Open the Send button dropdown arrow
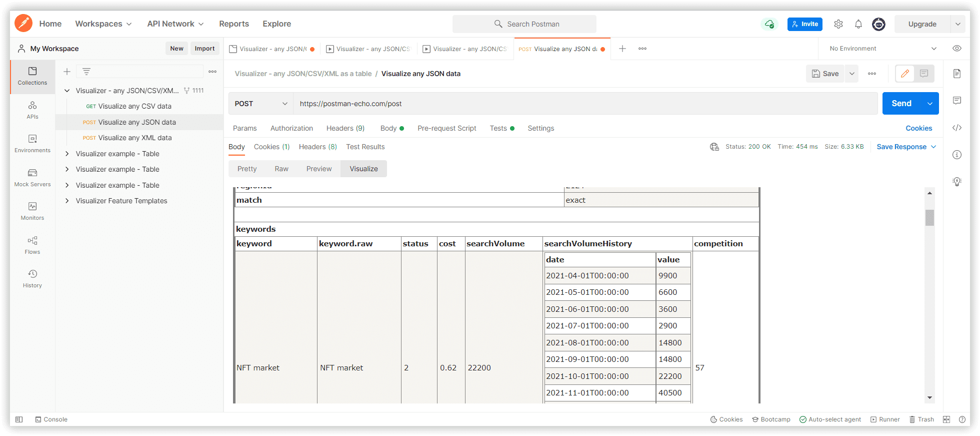The height and width of the screenshot is (436, 980). click(930, 104)
